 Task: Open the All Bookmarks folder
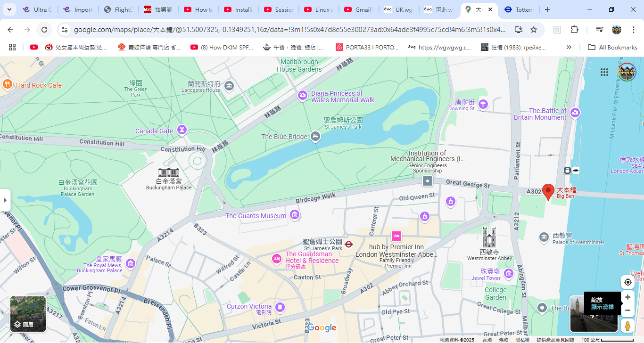click(x=612, y=47)
